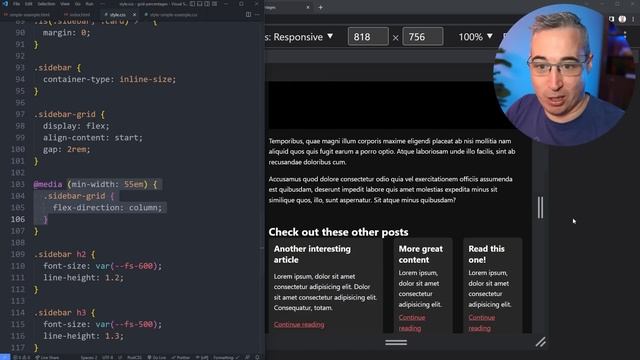This screenshot has height=360, width=640.
Task: Open the Selection menu in VS Code
Action: click(x=46, y=4)
